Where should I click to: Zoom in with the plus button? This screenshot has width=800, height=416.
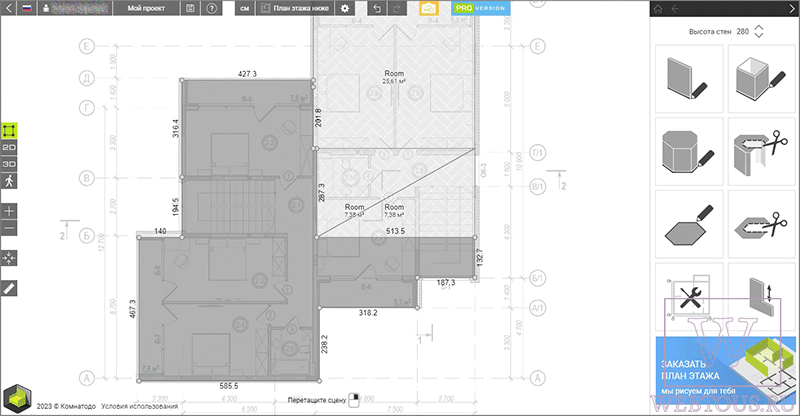9,211
